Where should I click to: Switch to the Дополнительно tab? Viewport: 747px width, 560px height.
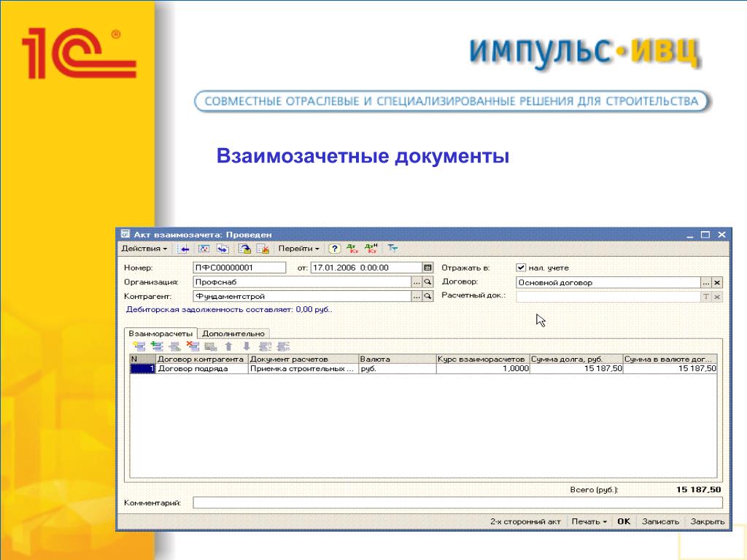233,334
